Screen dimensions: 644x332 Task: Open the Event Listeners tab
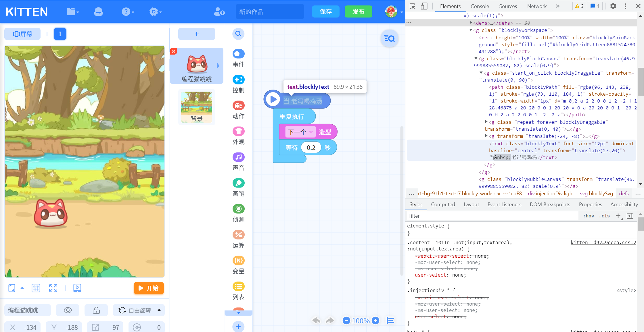click(x=504, y=204)
